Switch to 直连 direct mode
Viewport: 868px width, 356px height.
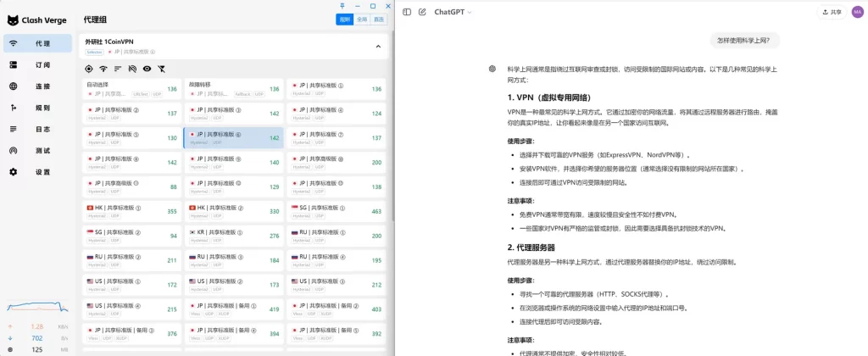pos(378,19)
